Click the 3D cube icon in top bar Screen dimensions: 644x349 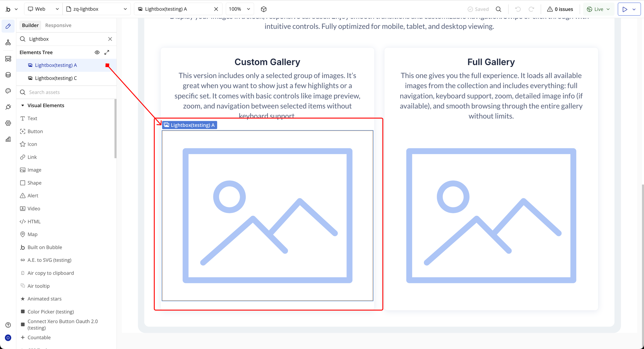click(x=264, y=9)
